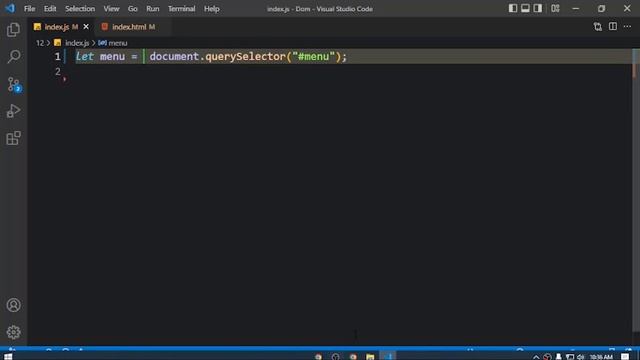Click the VS Code logo in title bar

(10, 8)
